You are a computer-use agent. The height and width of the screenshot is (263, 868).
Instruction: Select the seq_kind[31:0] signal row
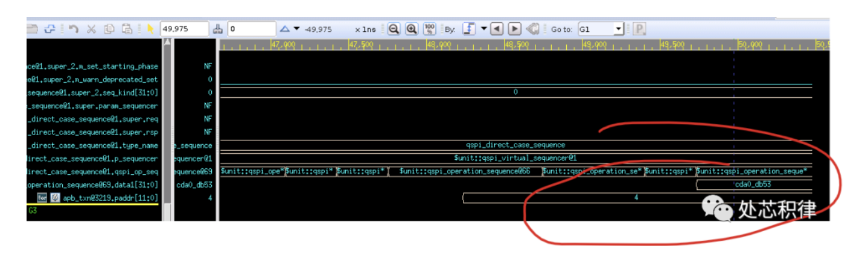93,92
